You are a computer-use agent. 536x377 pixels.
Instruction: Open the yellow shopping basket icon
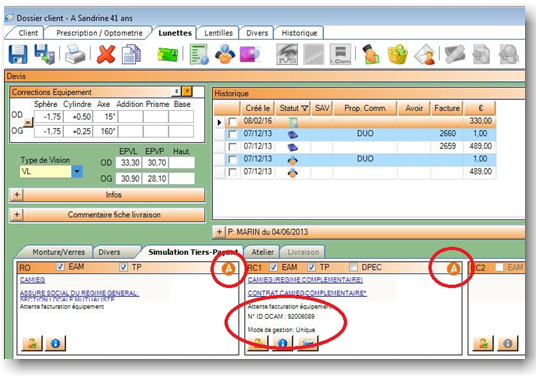pyautogui.click(x=398, y=54)
